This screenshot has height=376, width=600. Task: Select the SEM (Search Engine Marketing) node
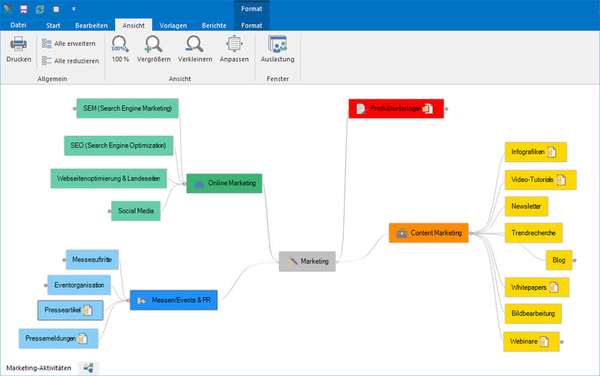point(127,109)
